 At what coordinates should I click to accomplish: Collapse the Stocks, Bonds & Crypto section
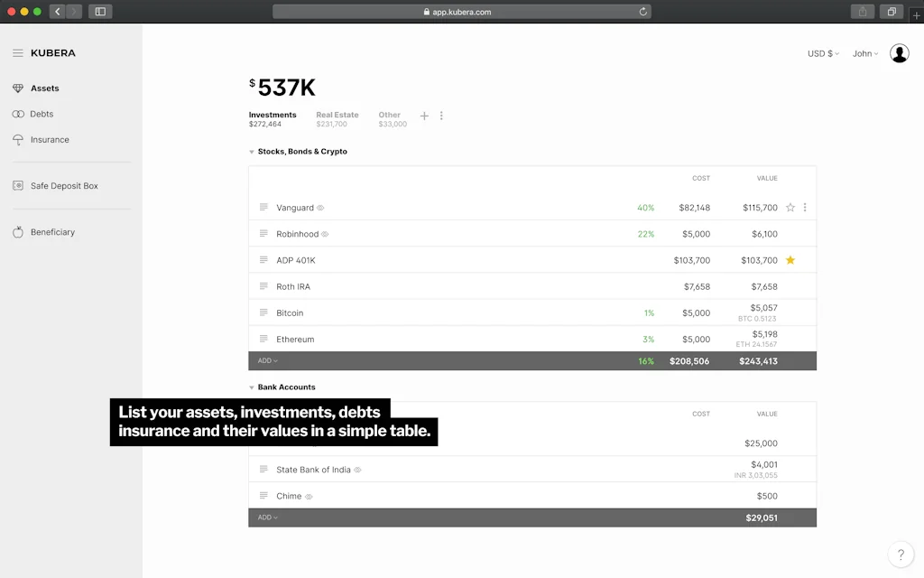(x=252, y=152)
